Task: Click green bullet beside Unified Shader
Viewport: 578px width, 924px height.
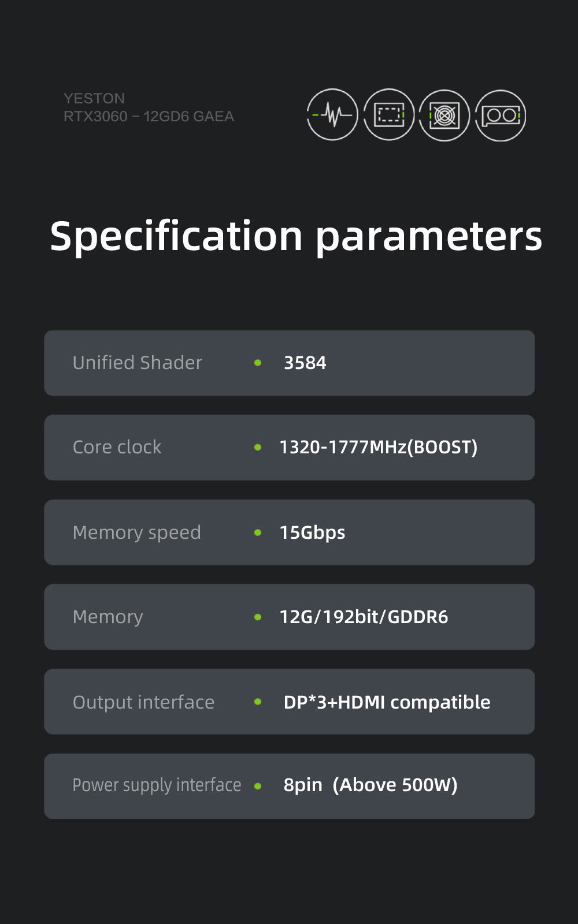Action: 258,363
